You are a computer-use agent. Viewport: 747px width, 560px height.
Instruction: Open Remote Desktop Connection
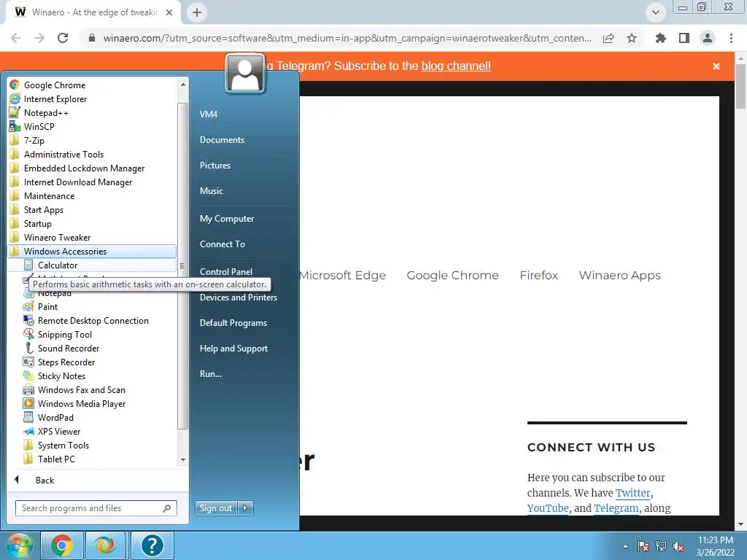tap(92, 321)
